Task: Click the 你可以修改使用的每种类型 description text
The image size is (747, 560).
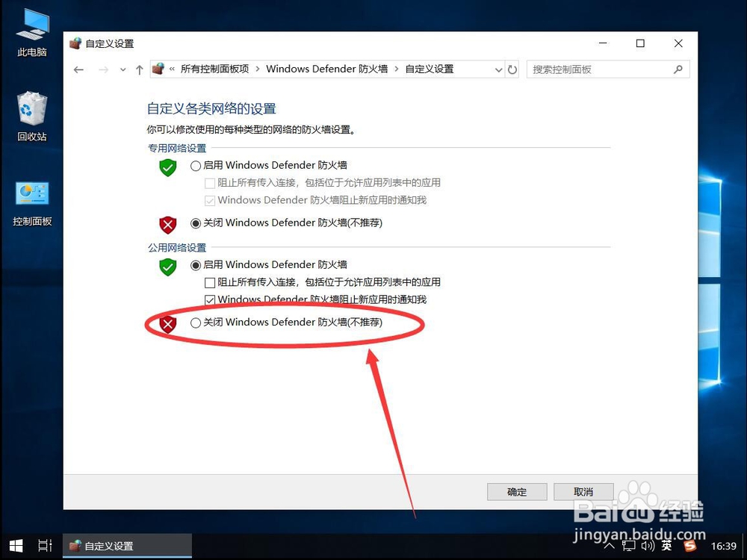Action: [x=251, y=129]
